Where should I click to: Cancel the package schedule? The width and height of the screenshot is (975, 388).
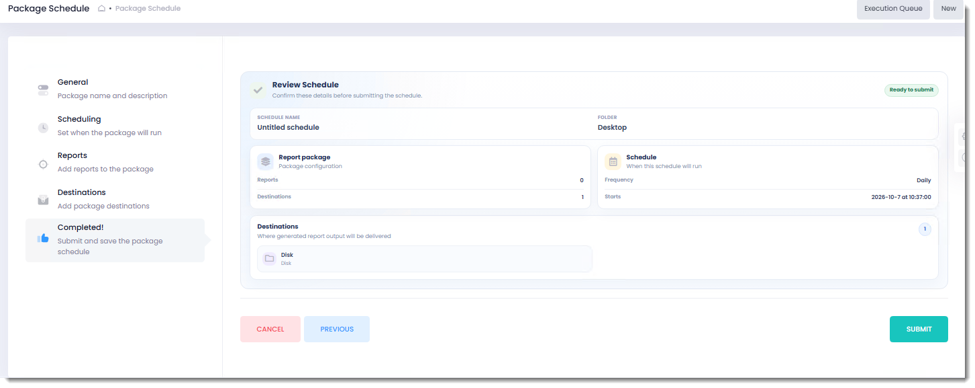(270, 329)
